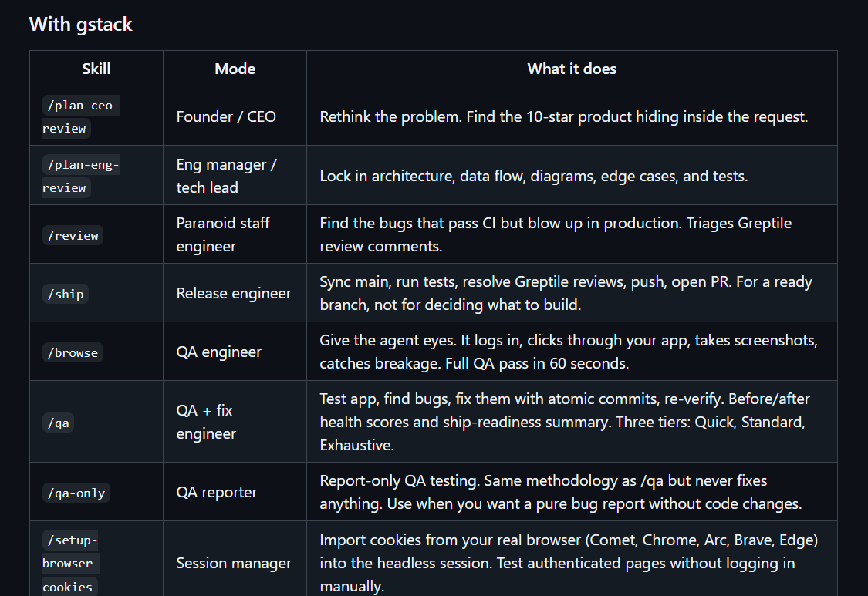Click the "Sync main, run tests" description
The image size is (868, 596).
pyautogui.click(x=566, y=293)
